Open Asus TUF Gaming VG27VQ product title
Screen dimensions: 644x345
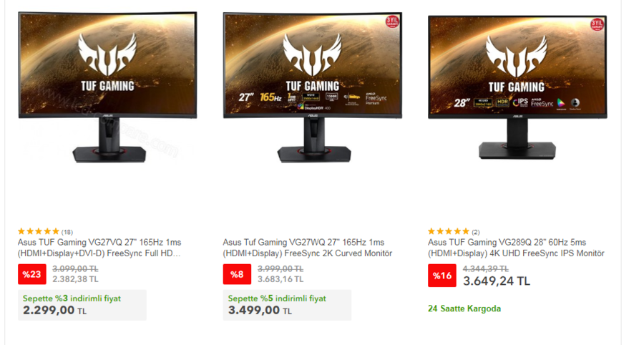(x=99, y=248)
